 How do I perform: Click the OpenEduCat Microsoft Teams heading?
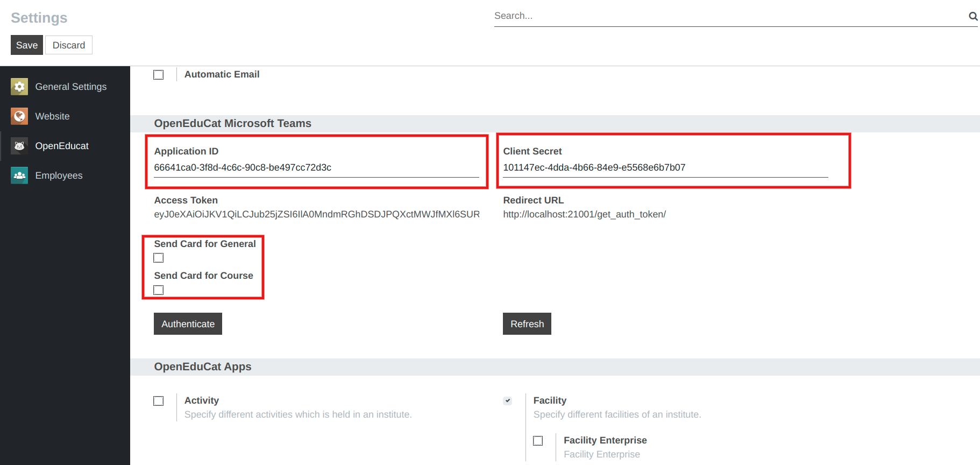point(232,123)
